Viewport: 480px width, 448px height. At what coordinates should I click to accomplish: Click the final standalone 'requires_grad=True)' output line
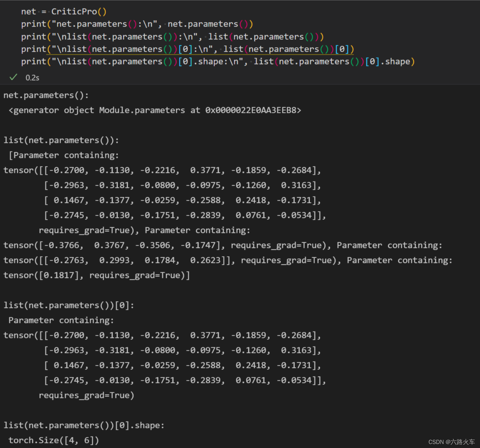pos(86,396)
